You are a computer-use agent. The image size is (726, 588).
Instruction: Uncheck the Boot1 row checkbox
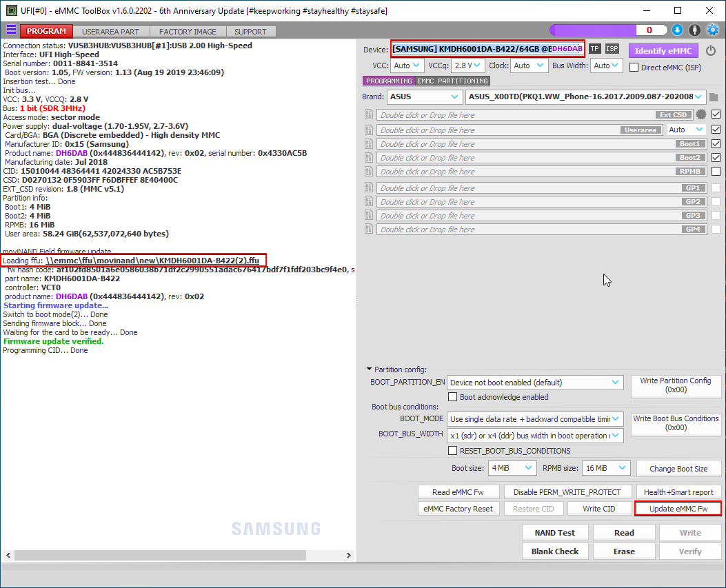pyautogui.click(x=716, y=143)
